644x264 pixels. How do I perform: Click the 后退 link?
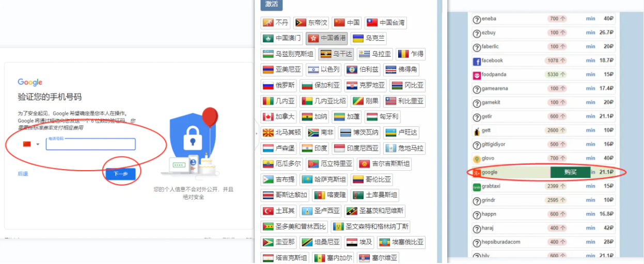[23, 174]
